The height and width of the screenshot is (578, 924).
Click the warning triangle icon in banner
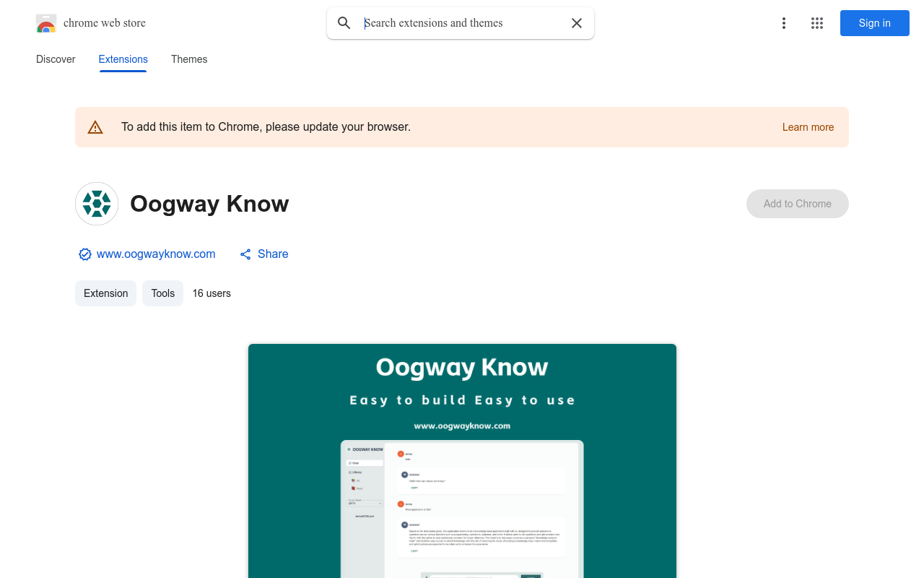click(x=95, y=127)
